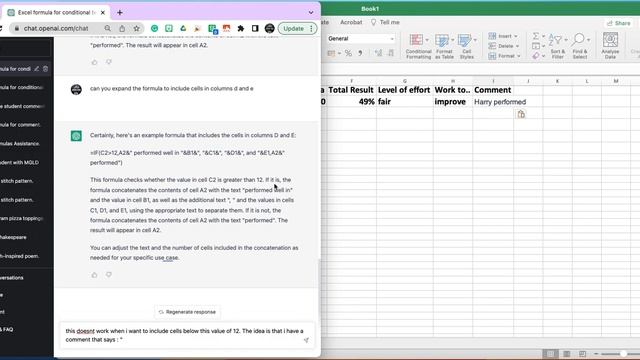Click the share page icon in address bar
This screenshot has height=360, width=640.
pos(122,29)
